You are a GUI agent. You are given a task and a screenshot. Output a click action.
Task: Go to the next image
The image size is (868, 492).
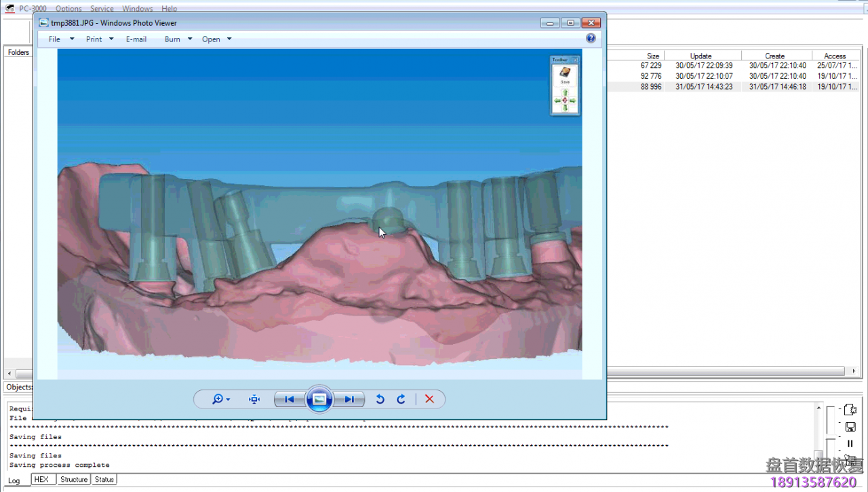pyautogui.click(x=349, y=400)
